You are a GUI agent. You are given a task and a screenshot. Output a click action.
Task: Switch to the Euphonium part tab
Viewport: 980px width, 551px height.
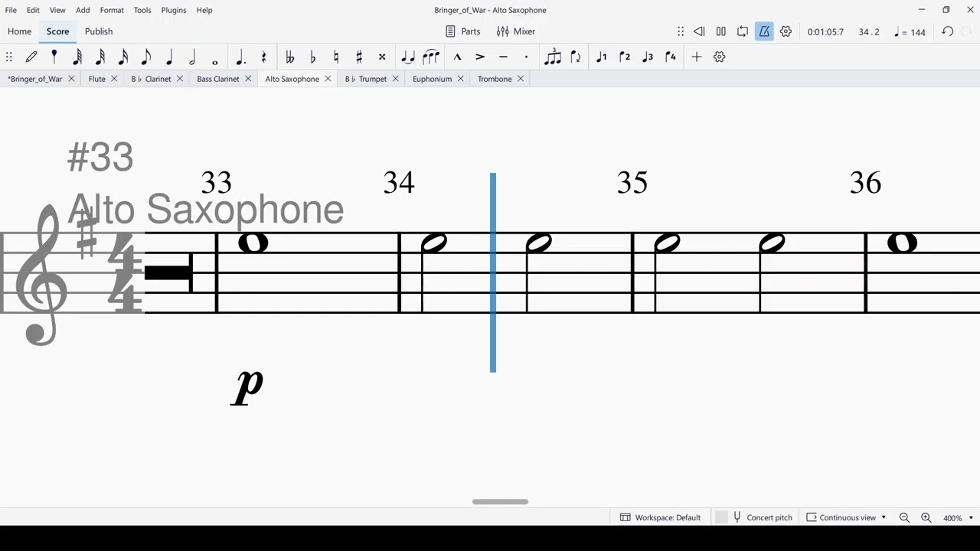coord(432,79)
